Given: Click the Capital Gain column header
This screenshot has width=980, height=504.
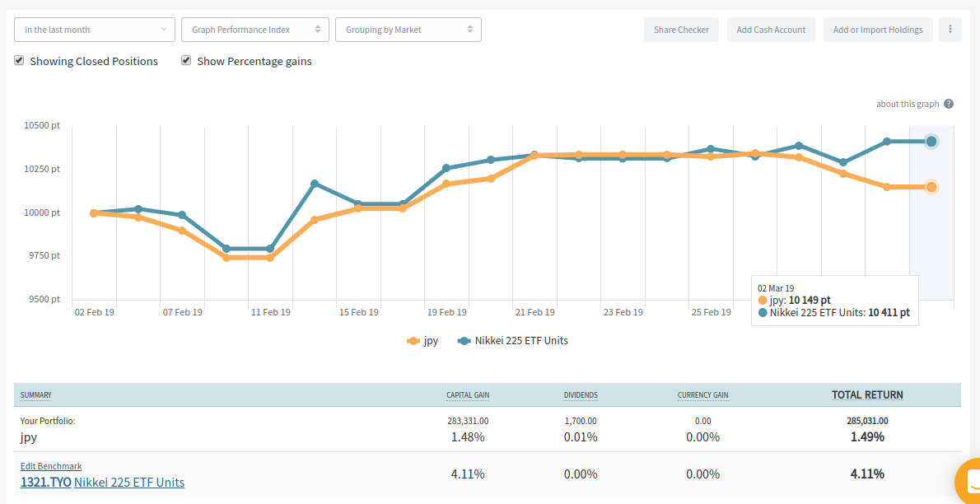Looking at the screenshot, I should click(468, 395).
